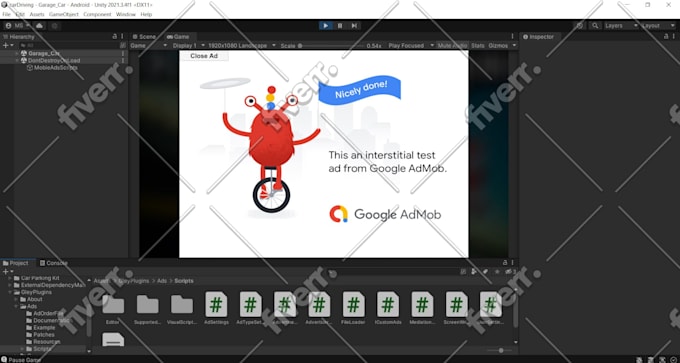Open the Game view panel options menu
This screenshot has height=363, width=680.
pyautogui.click(x=513, y=37)
